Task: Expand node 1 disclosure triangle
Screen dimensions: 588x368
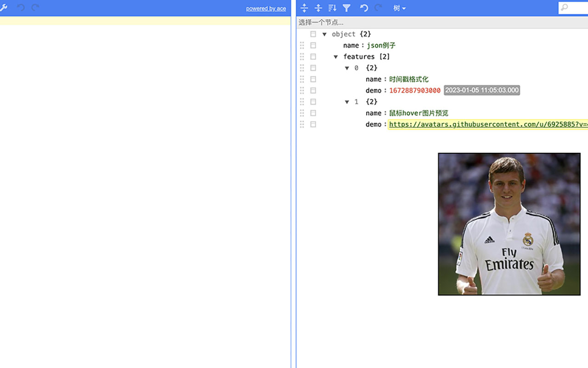Action: pyautogui.click(x=347, y=102)
